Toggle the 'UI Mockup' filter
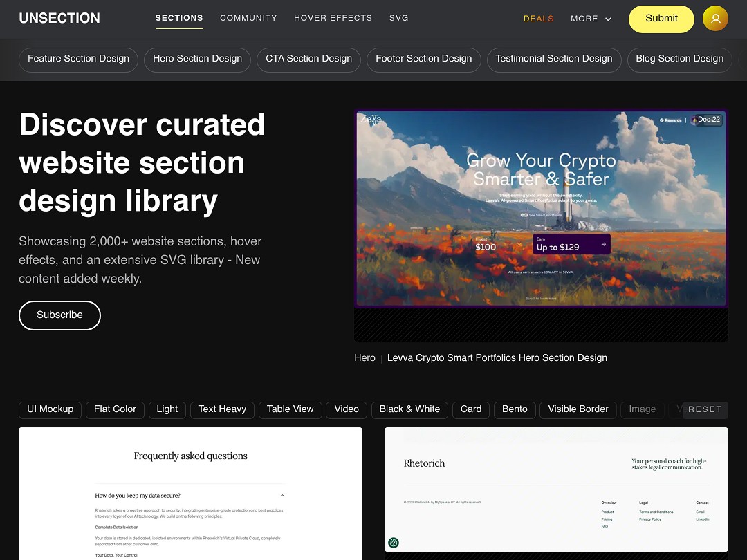The image size is (747, 560). click(x=50, y=409)
